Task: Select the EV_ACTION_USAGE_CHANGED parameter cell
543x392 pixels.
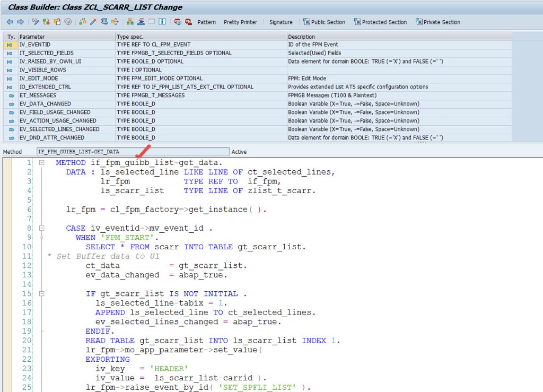Action: pyautogui.click(x=66, y=121)
